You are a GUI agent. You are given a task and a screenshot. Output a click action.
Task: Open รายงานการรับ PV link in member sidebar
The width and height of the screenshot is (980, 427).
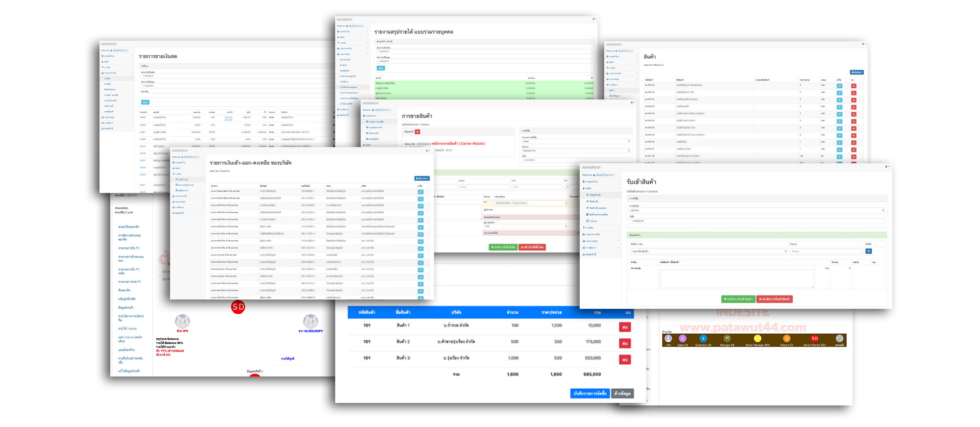(129, 248)
